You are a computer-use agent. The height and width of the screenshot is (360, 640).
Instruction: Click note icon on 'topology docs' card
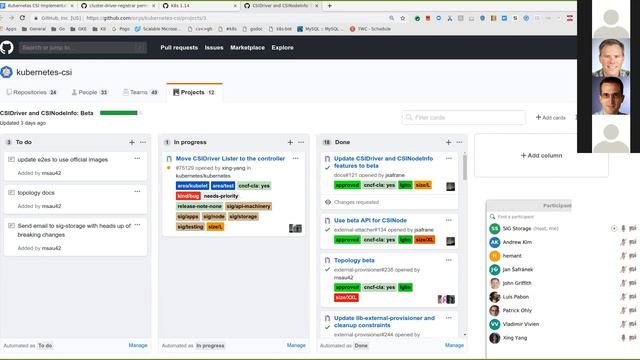(x=11, y=192)
